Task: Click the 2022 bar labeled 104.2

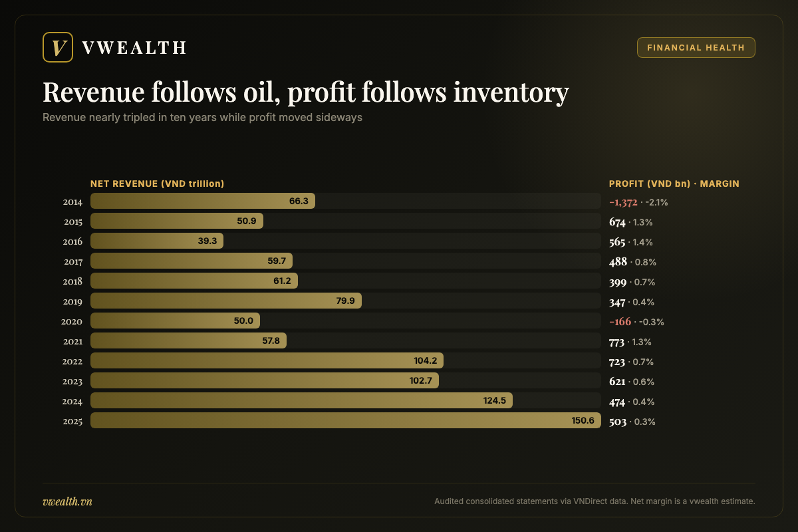Action: (x=267, y=360)
